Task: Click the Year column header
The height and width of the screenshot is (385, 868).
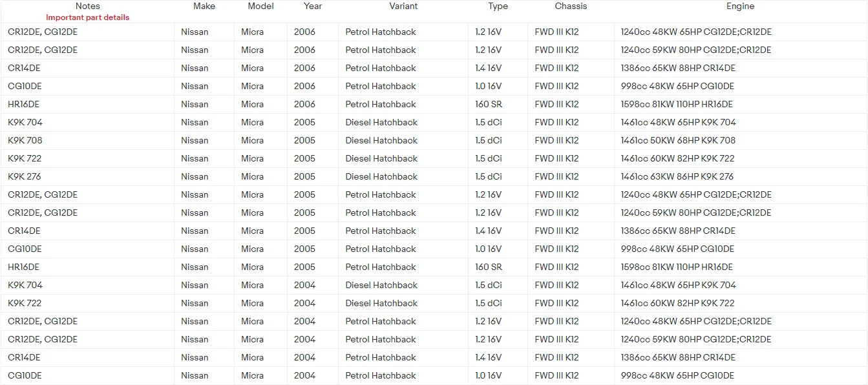Action: click(313, 6)
